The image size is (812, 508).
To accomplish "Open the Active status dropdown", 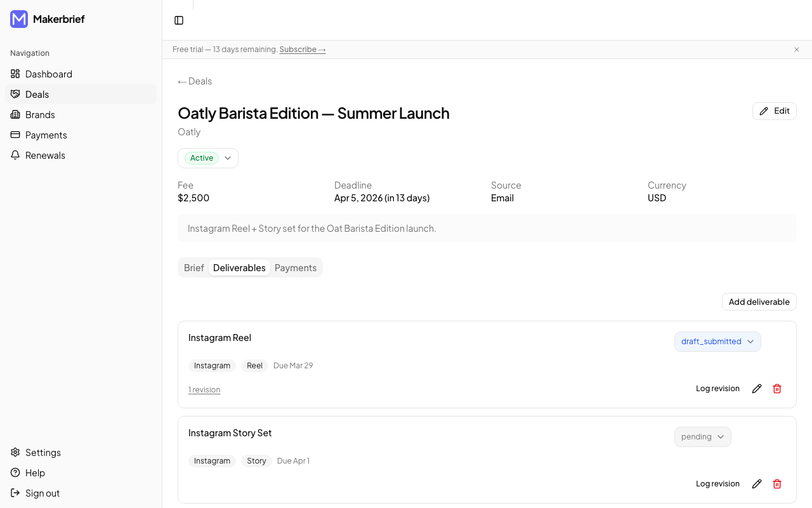I will click(207, 157).
